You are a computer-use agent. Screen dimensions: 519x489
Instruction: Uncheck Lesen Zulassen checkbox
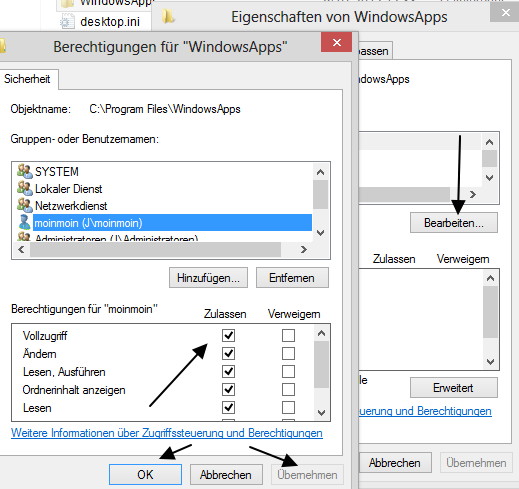click(228, 407)
